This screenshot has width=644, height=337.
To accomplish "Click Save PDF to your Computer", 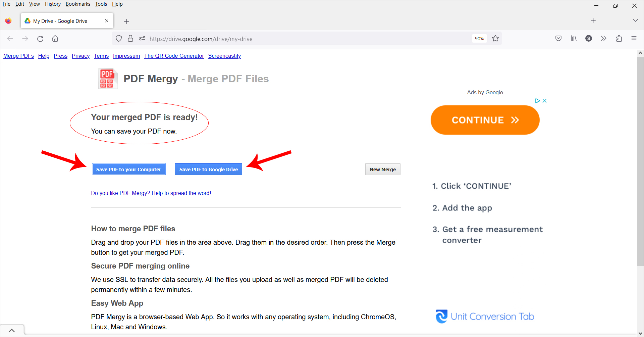I will click(x=128, y=169).
